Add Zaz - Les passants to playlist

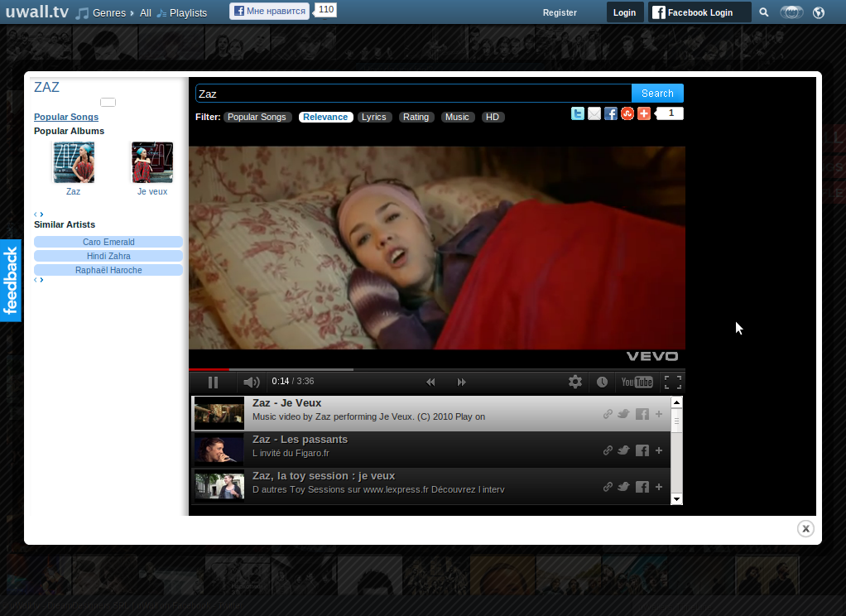coord(659,450)
